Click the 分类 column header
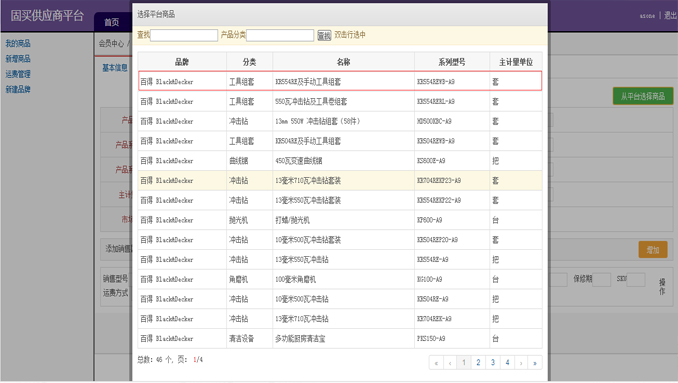This screenshot has height=383, width=678. (x=249, y=62)
